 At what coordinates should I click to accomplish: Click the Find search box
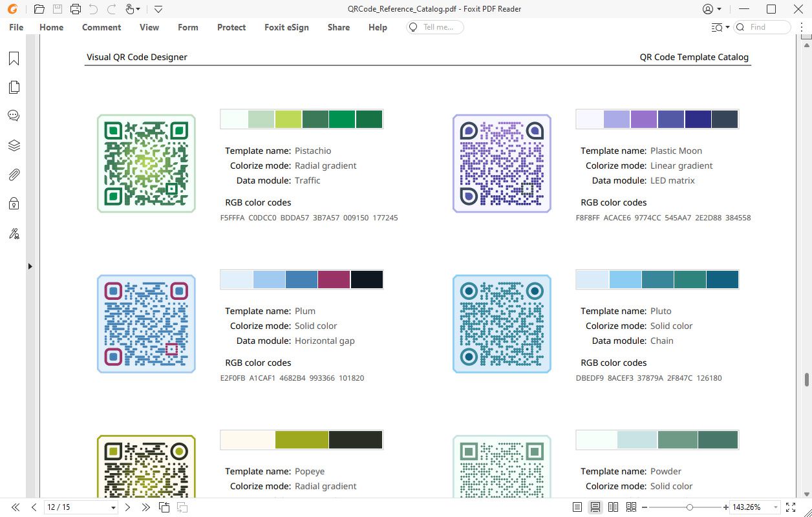(x=762, y=27)
